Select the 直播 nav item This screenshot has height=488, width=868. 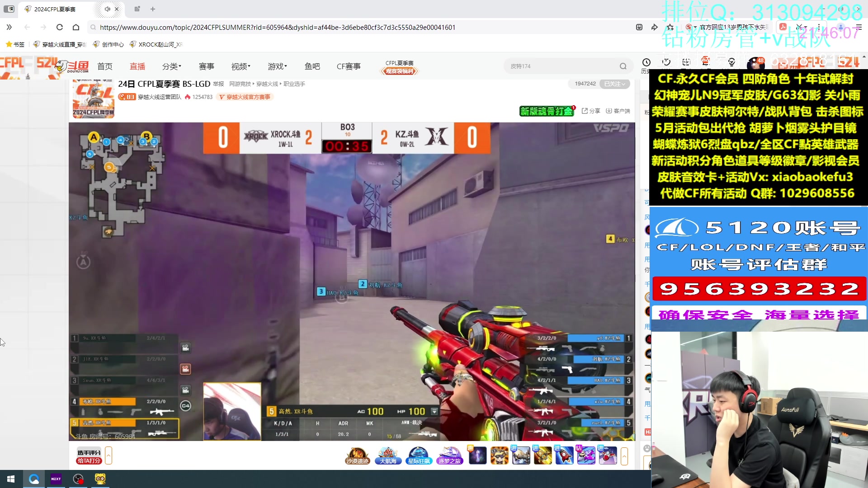[137, 66]
